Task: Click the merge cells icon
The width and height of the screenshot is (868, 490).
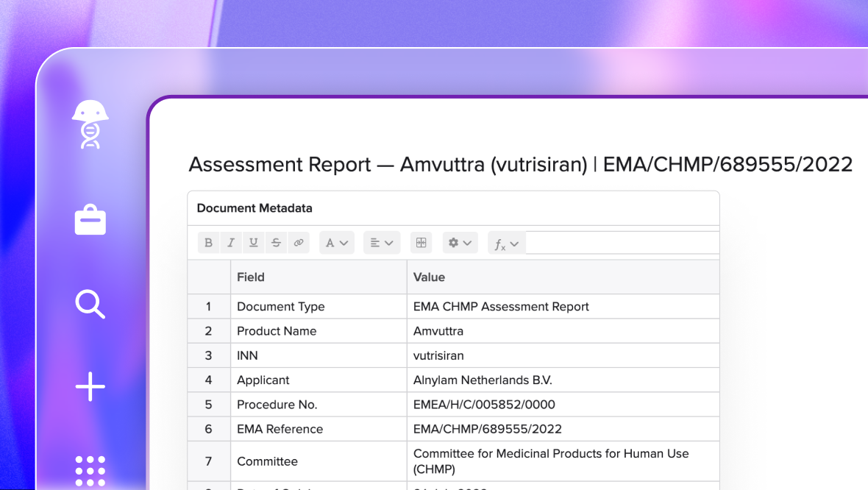Action: click(x=421, y=242)
